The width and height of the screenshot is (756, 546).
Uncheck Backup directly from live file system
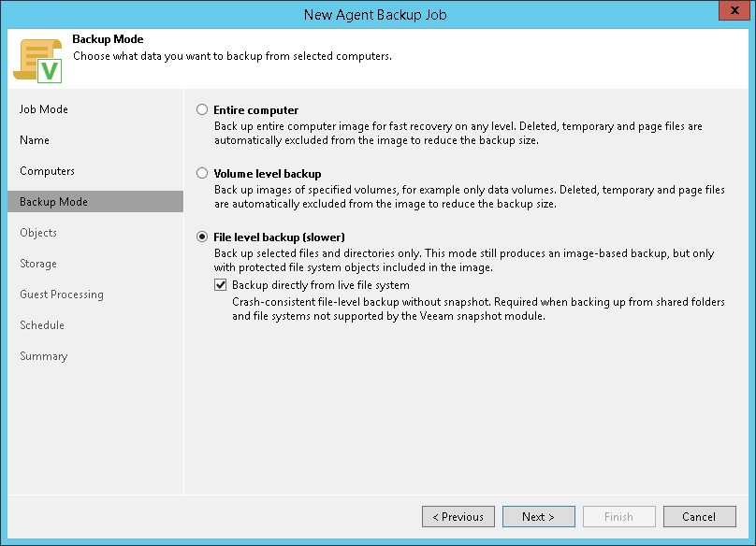tap(221, 285)
